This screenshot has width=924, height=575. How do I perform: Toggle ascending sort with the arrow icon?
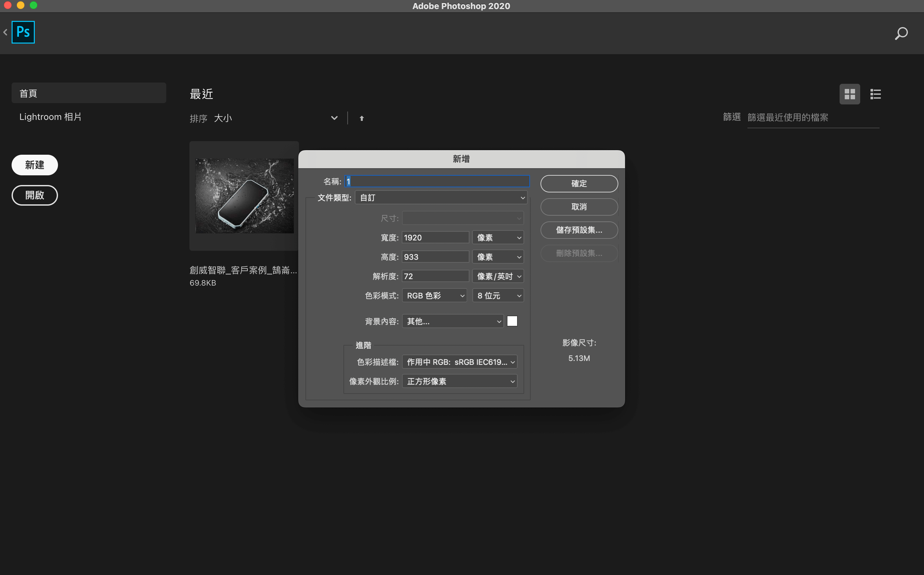(x=361, y=118)
